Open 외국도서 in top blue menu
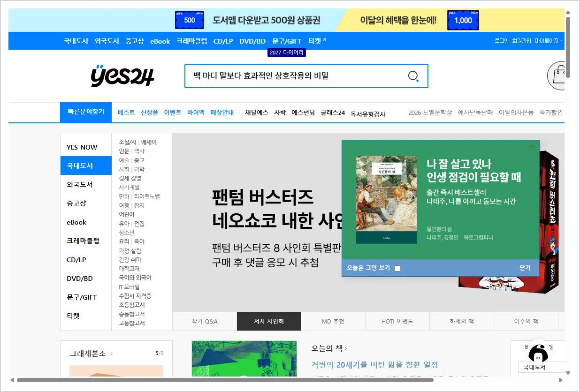The image size is (580, 392). tap(107, 41)
